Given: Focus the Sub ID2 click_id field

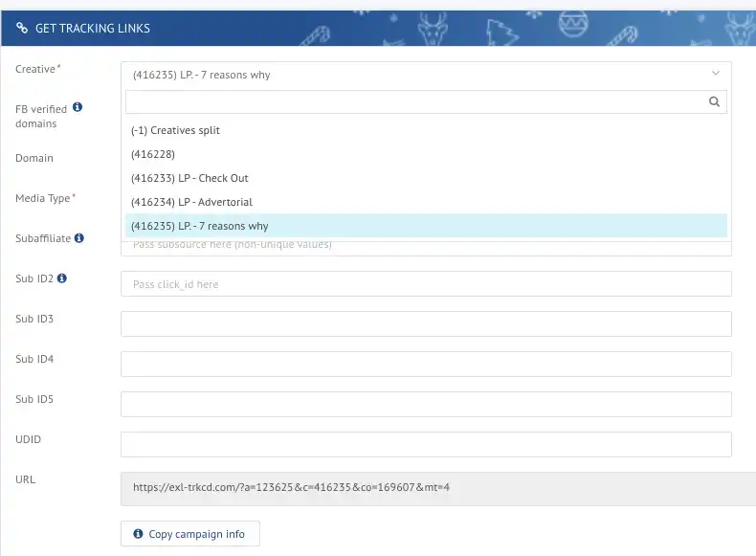Looking at the screenshot, I should [x=426, y=284].
